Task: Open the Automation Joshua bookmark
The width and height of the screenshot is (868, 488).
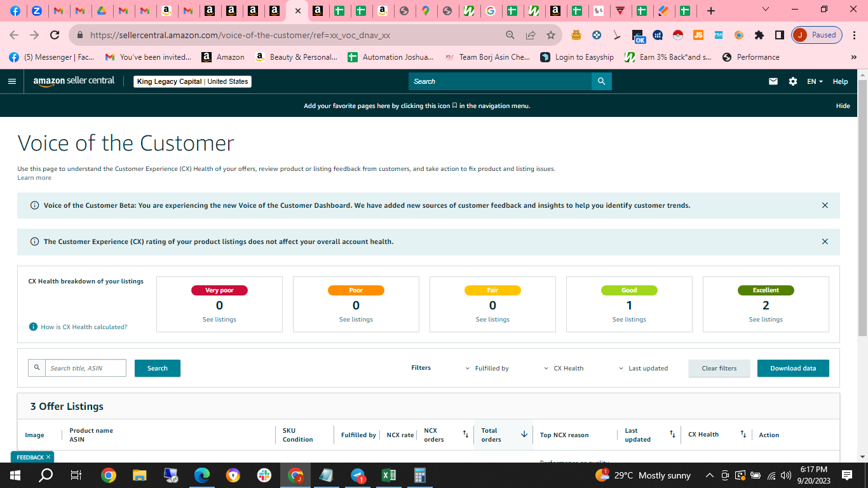Action: click(x=391, y=57)
